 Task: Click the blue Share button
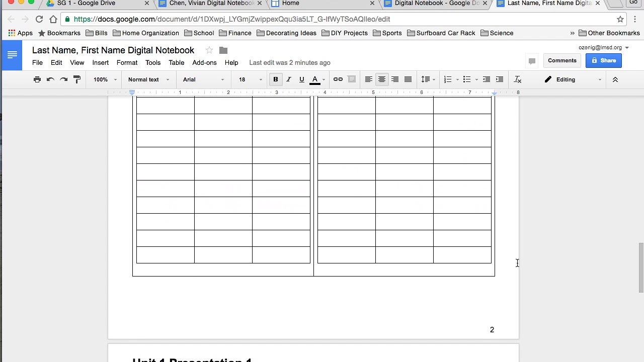click(x=604, y=60)
